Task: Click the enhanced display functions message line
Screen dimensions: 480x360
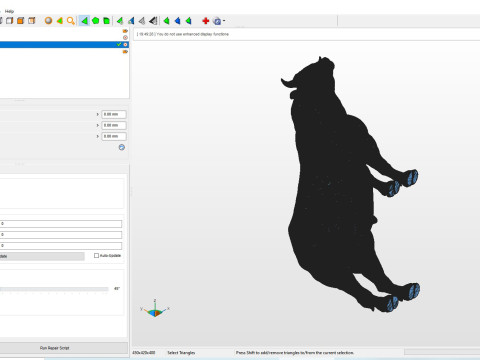Action: click(183, 34)
